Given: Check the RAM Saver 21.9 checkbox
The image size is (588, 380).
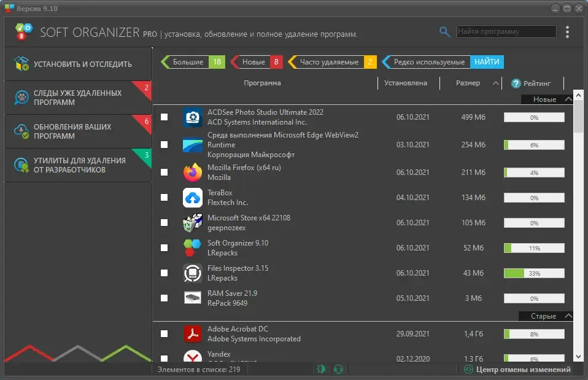Looking at the screenshot, I should tap(164, 298).
